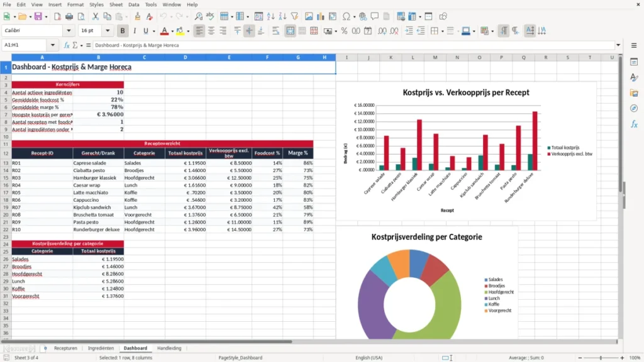Click column header D

186,57
